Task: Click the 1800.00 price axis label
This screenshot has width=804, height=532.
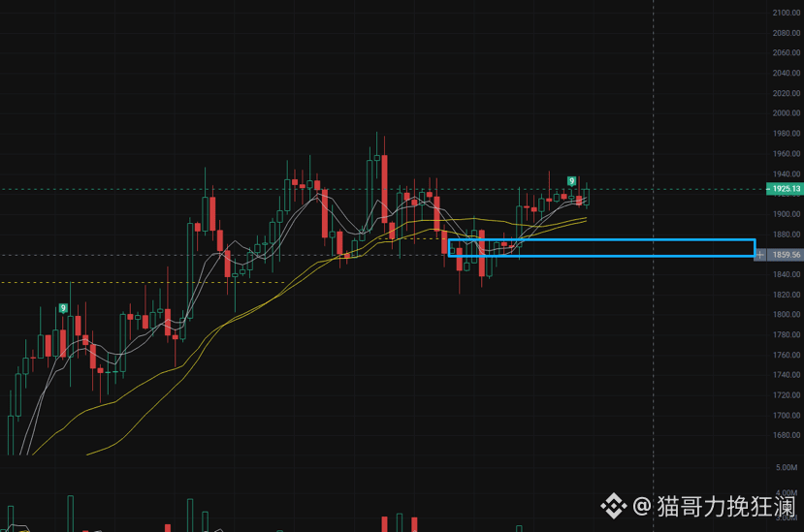Action: (786, 315)
